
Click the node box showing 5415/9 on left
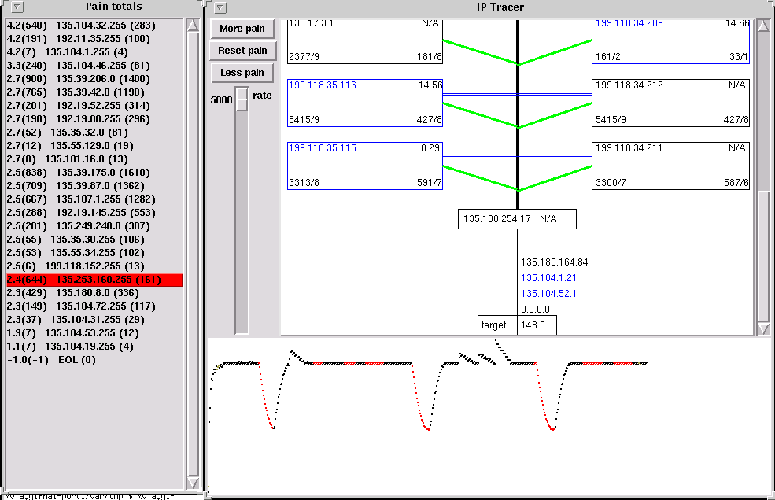pos(364,103)
